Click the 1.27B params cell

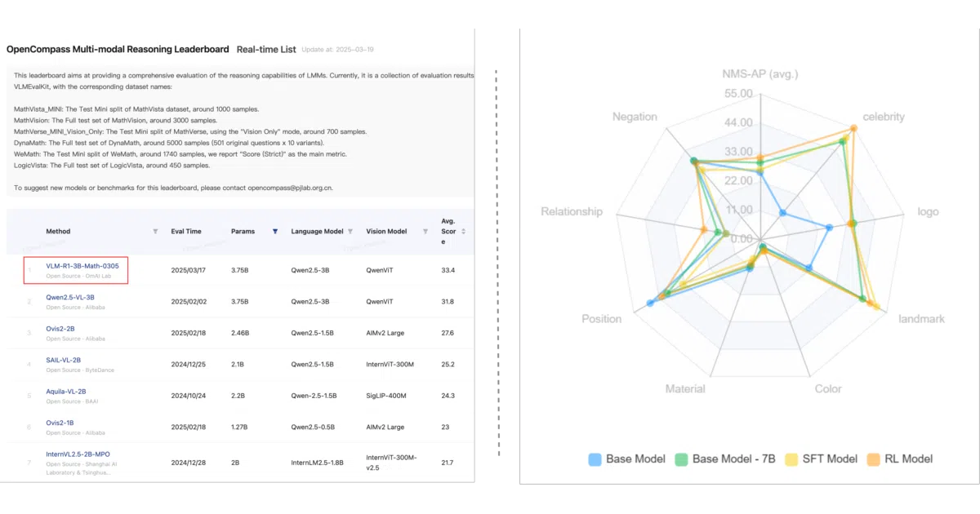click(x=240, y=427)
